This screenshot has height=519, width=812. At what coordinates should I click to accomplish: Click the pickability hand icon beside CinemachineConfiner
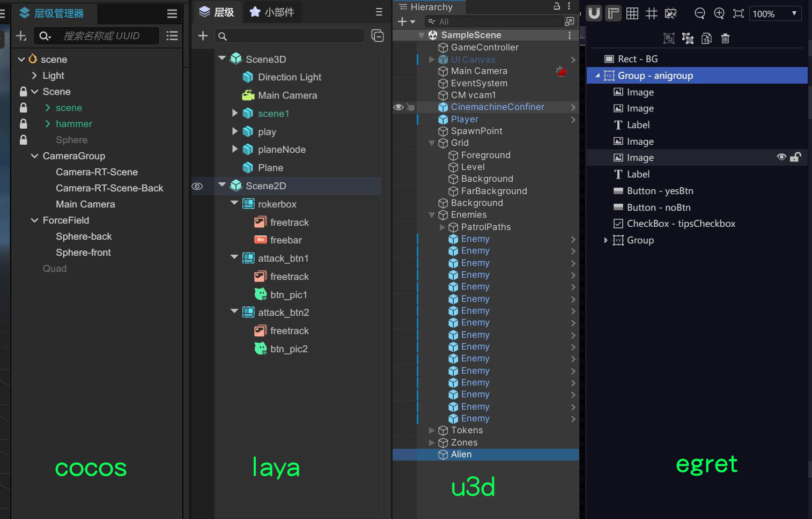coord(410,107)
